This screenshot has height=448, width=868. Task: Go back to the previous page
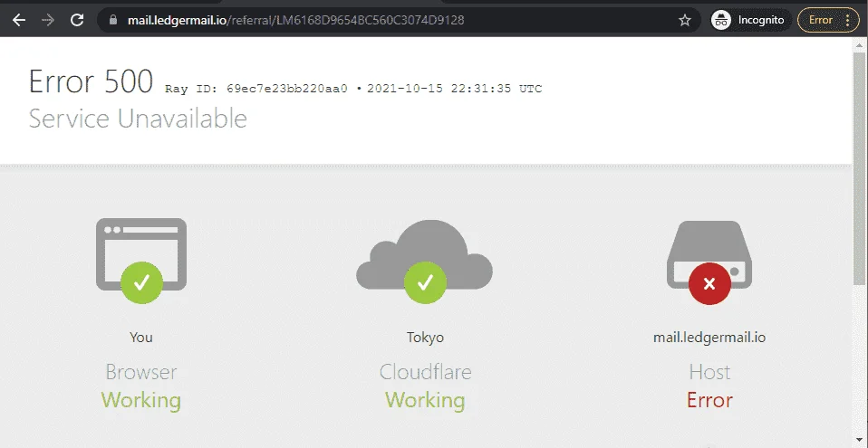coord(19,21)
